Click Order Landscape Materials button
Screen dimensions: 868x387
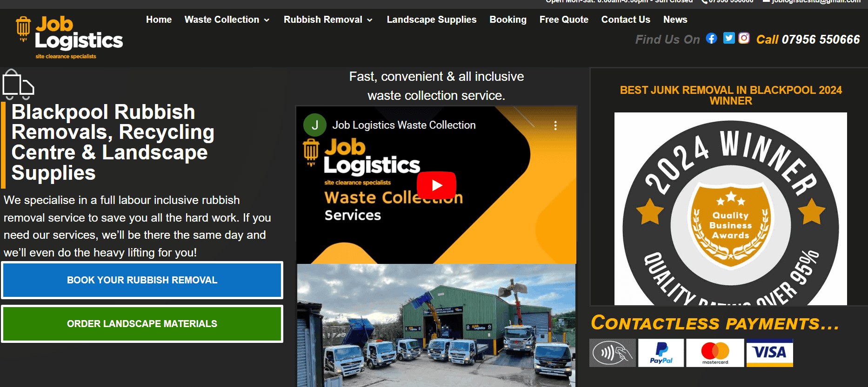pos(142,324)
